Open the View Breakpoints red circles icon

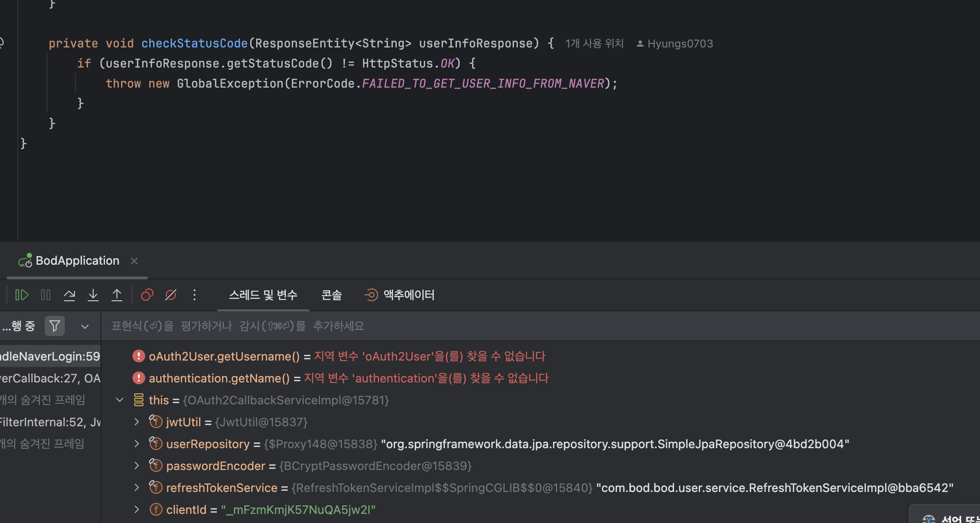pyautogui.click(x=147, y=295)
